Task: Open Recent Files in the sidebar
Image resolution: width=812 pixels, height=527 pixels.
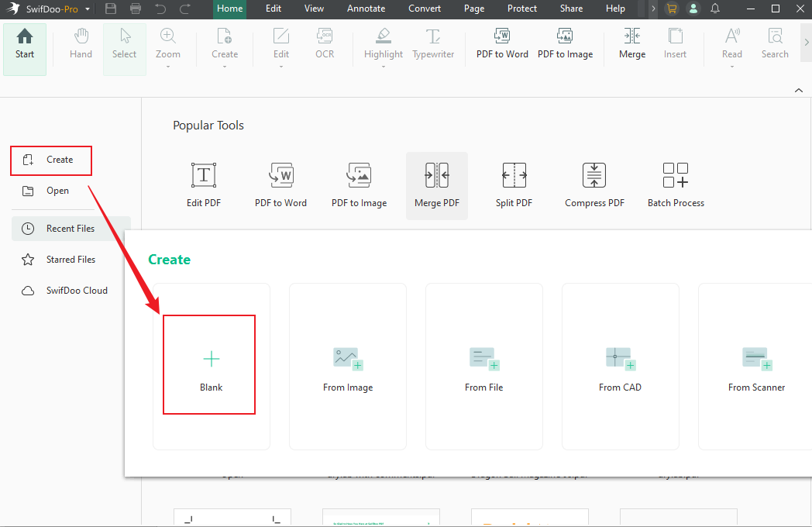Action: tap(69, 228)
